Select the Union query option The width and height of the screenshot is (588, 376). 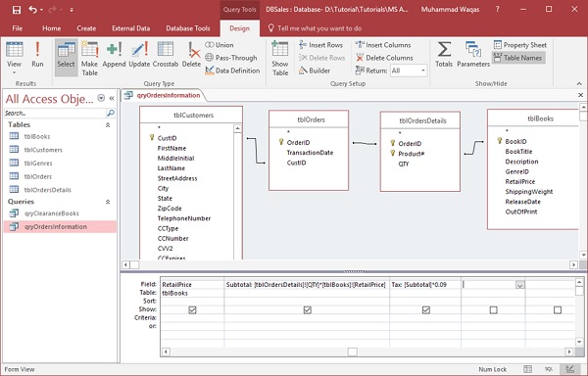click(220, 45)
